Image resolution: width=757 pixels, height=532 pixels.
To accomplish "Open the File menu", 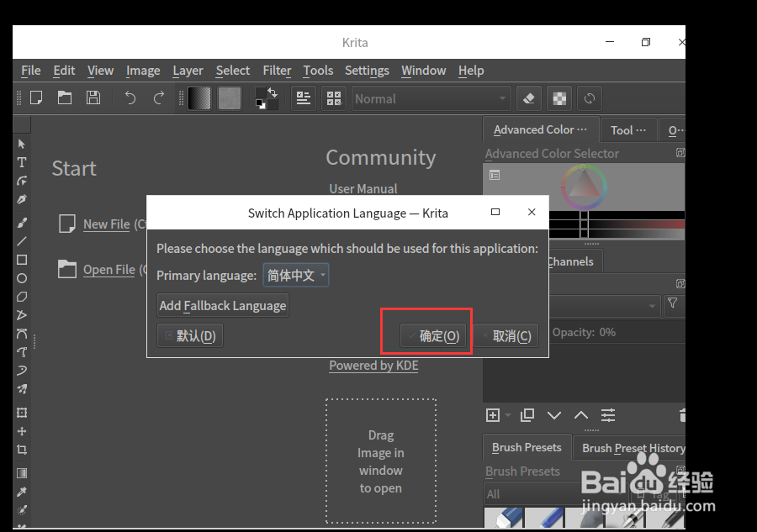I will pos(31,71).
